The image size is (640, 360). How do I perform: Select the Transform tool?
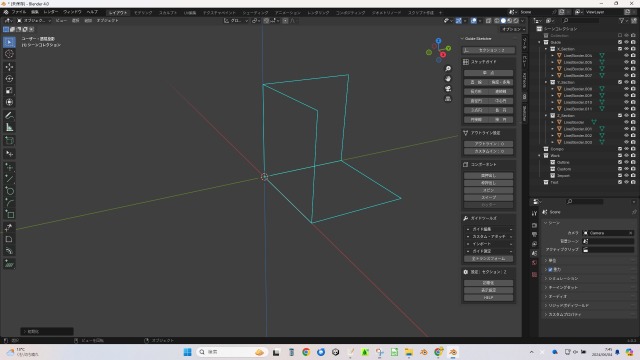click(x=9, y=102)
